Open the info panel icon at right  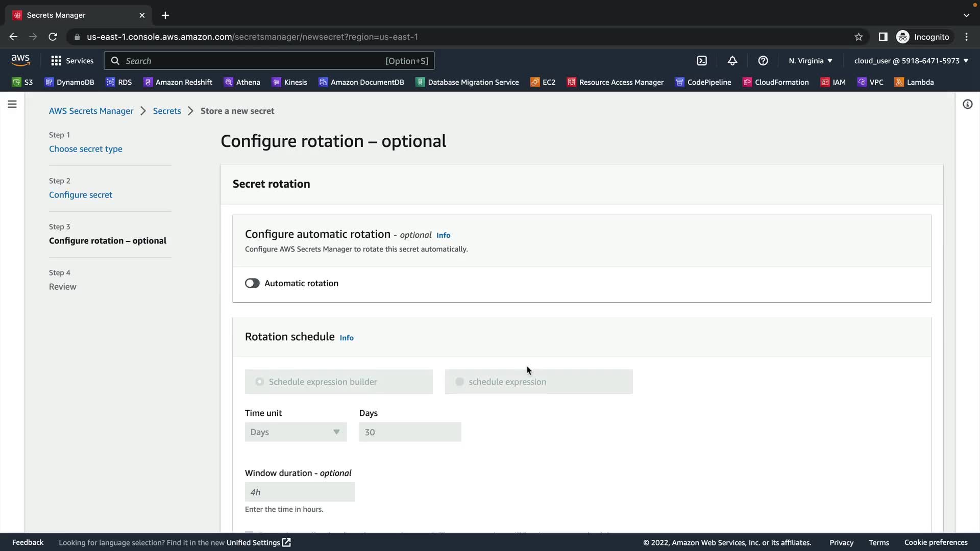967,104
